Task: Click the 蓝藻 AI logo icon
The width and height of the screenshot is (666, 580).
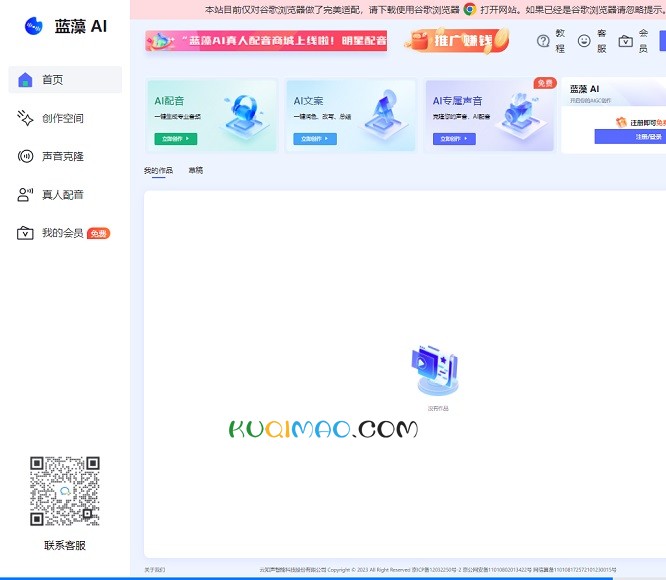Action: 34,26
